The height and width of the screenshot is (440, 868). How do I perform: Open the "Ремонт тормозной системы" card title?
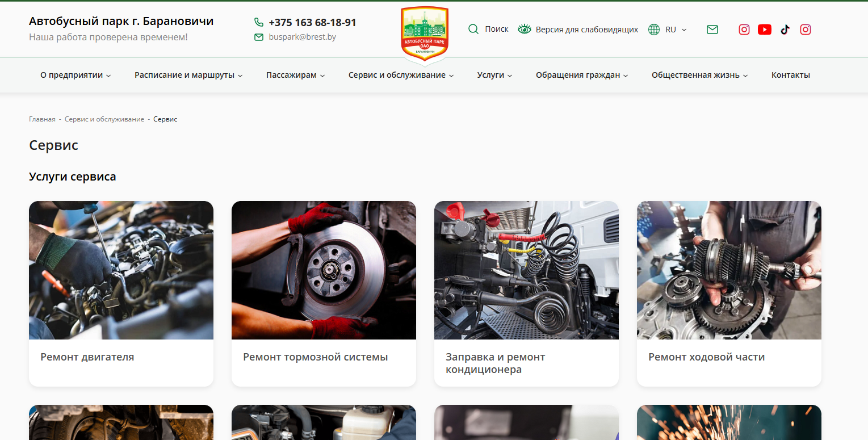[x=316, y=357]
